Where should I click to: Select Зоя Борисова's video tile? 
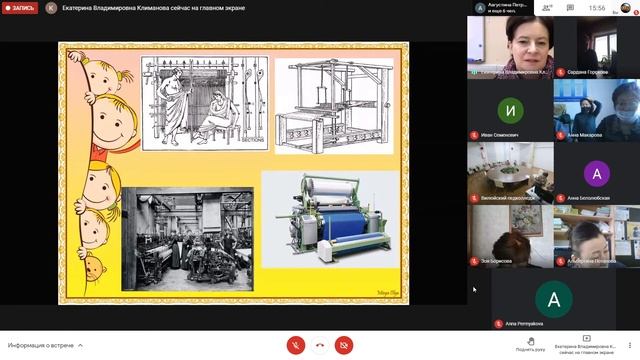[510, 236]
